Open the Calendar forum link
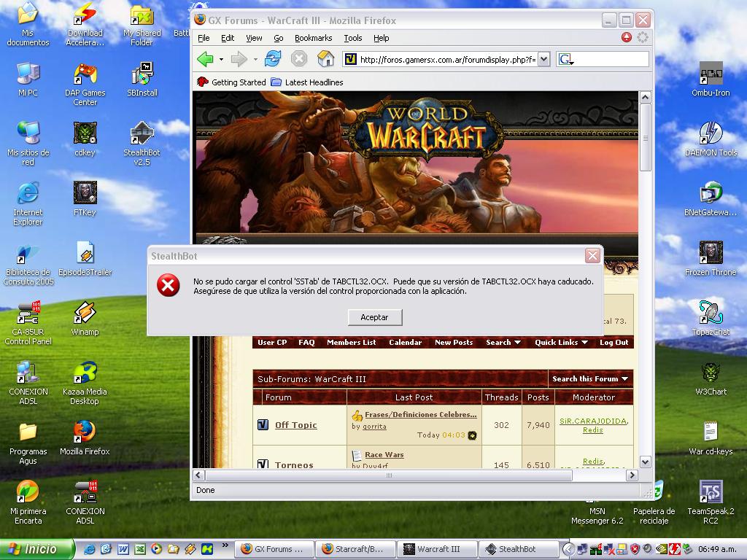747x560 pixels. [x=405, y=343]
